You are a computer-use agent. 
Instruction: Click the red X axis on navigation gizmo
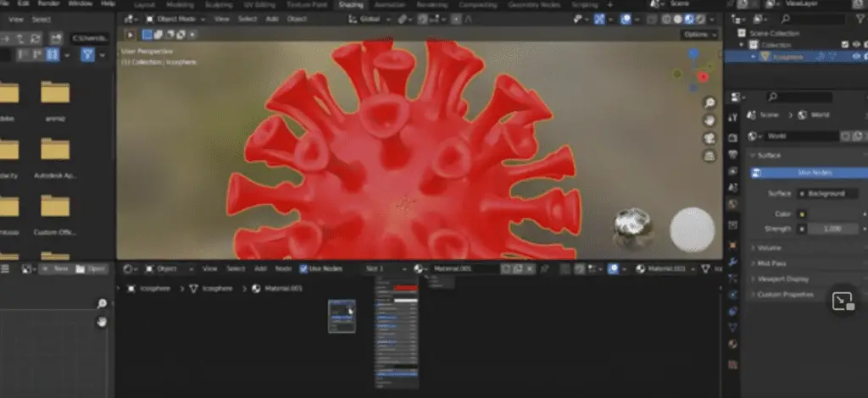coord(704,77)
